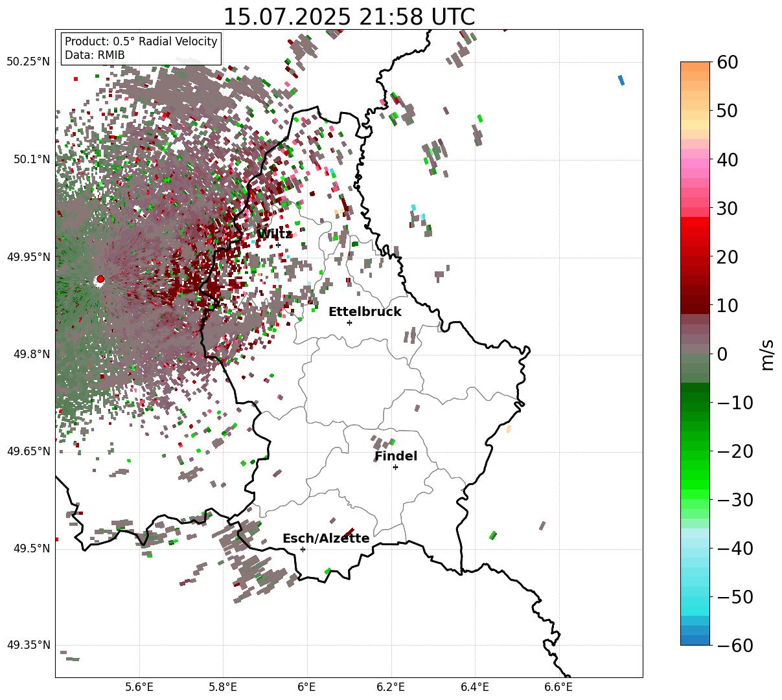Image resolution: width=782 pixels, height=700 pixels.
Task: Click the colorbar value 40
Action: click(x=726, y=160)
